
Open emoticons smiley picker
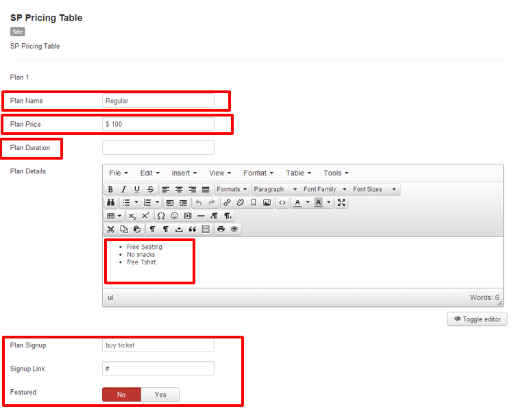[x=174, y=217]
